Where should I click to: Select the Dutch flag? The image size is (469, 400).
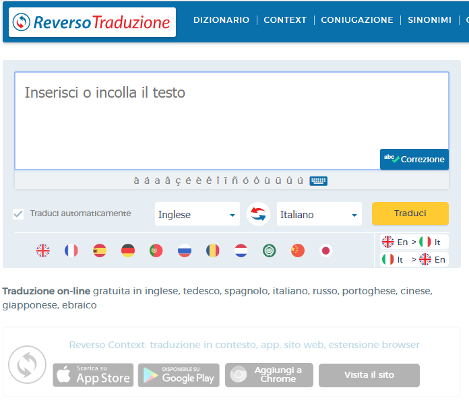point(241,250)
